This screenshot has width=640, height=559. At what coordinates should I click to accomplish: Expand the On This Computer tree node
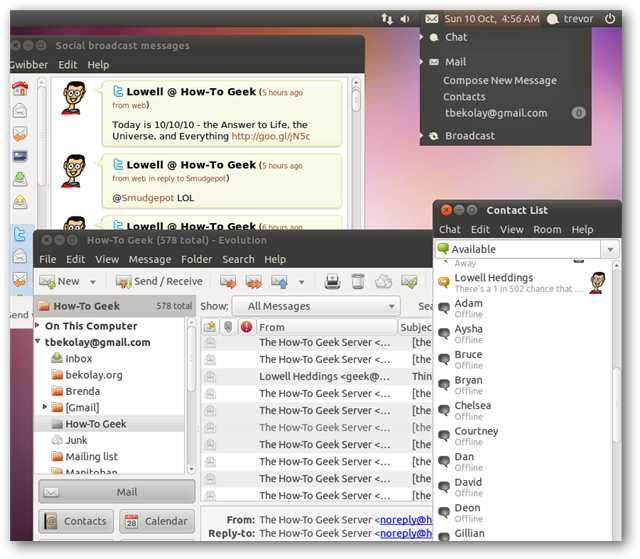point(38,325)
